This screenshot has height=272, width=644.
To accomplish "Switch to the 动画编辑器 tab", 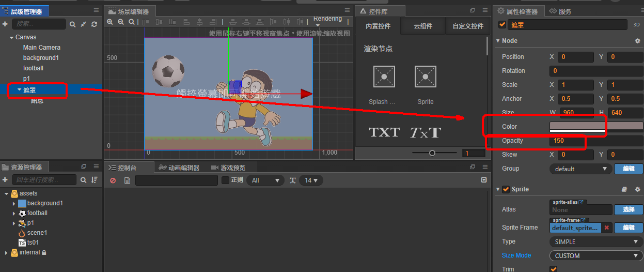I will click(x=179, y=168).
